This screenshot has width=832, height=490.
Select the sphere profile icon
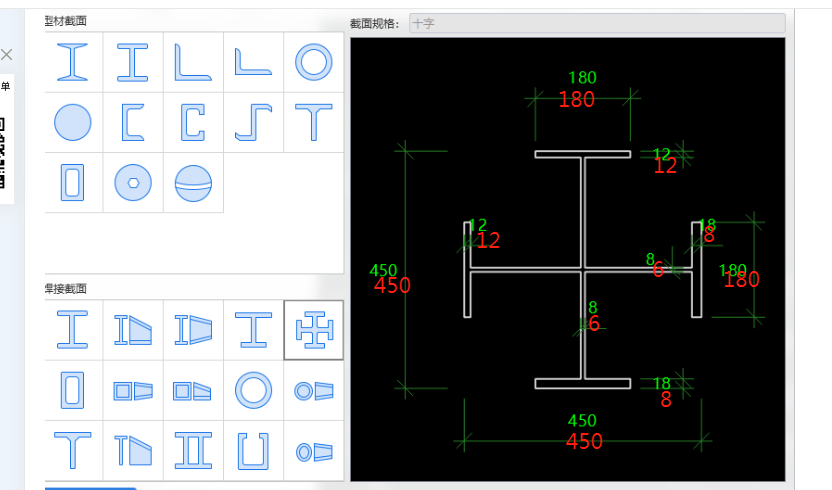(193, 183)
